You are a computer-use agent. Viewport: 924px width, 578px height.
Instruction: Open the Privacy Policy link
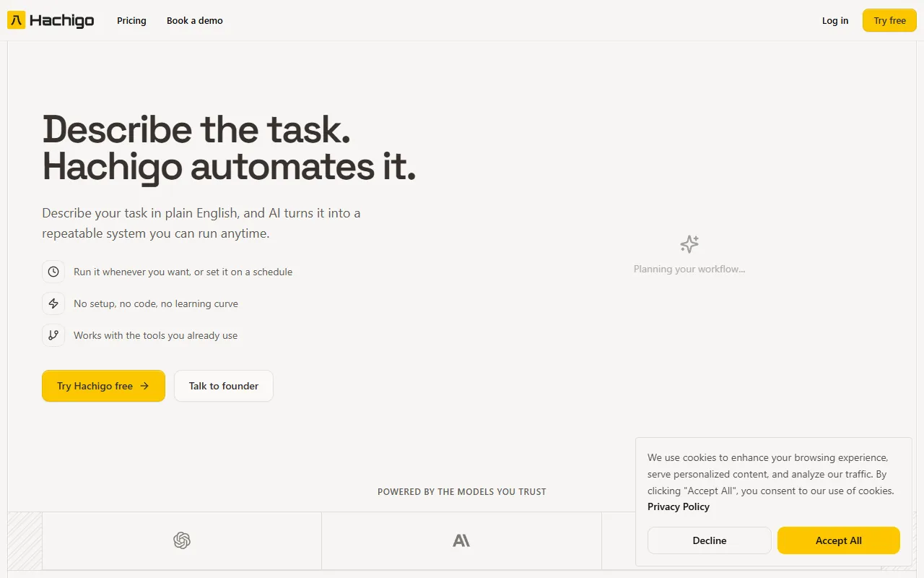679,506
